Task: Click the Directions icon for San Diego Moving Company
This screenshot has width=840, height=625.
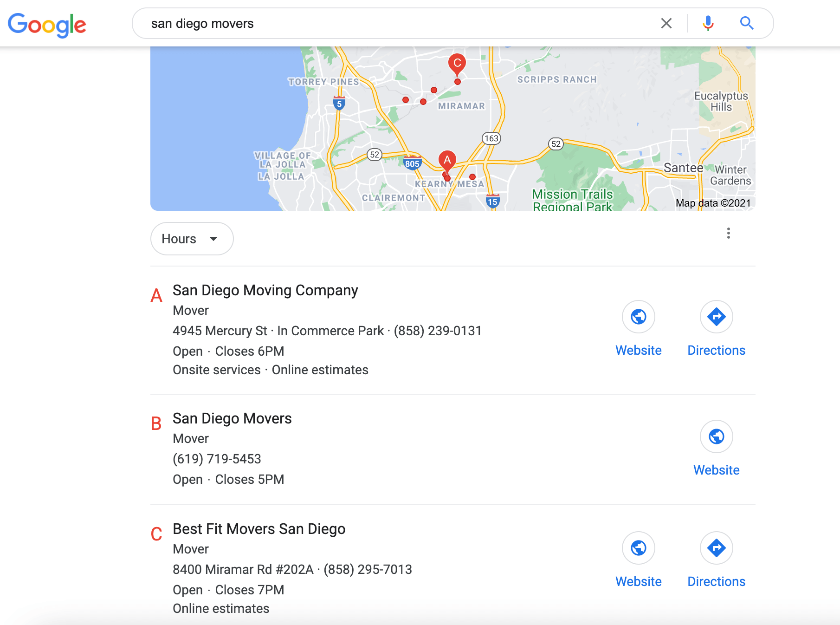Action: coord(716,317)
